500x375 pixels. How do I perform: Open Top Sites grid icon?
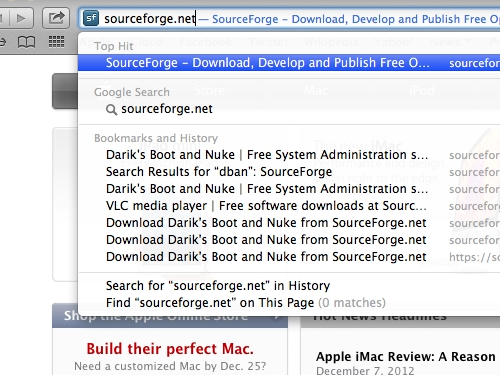click(56, 42)
